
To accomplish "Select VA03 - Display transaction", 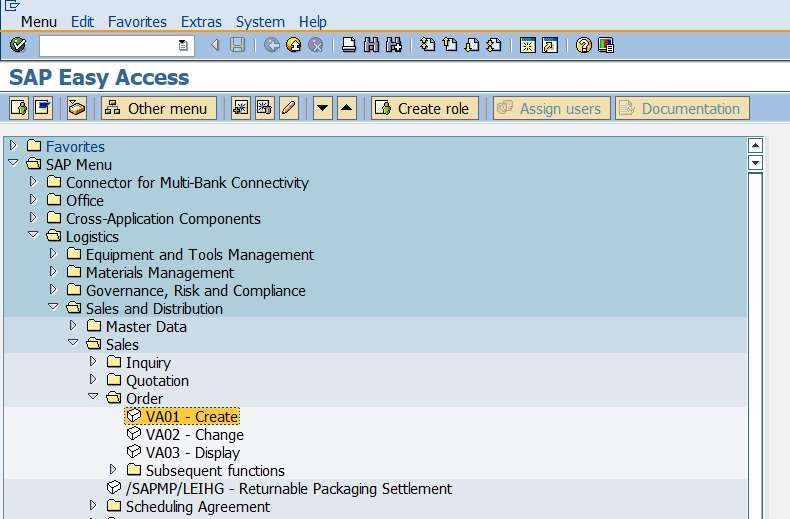I will point(183,452).
